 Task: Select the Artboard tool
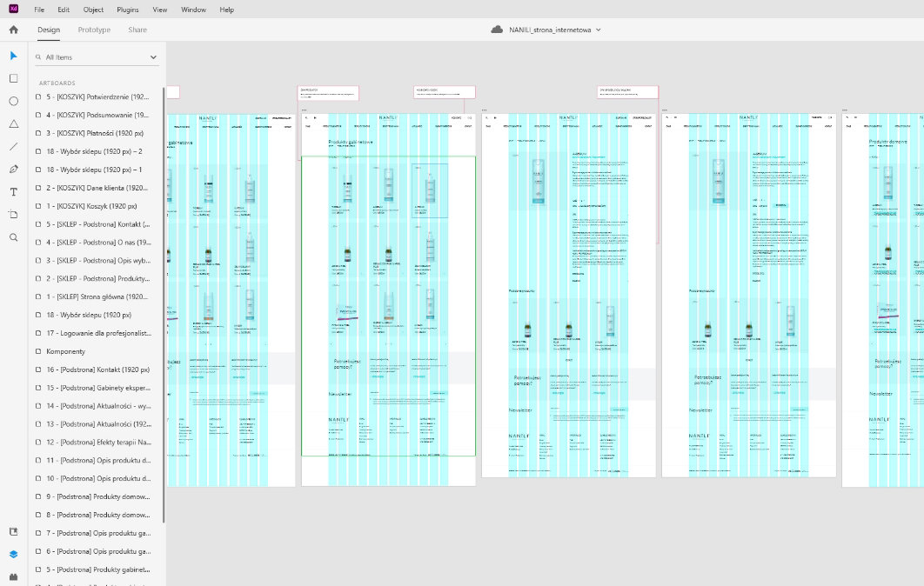tap(13, 214)
